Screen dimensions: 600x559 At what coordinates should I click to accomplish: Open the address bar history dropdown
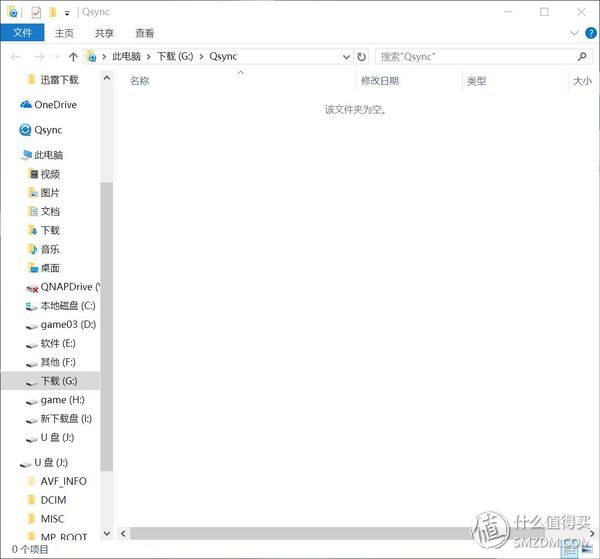346,57
